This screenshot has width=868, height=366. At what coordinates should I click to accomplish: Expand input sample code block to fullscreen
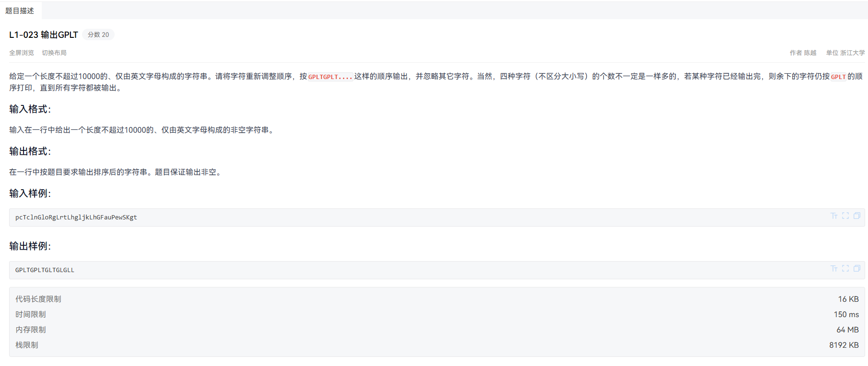pyautogui.click(x=845, y=216)
